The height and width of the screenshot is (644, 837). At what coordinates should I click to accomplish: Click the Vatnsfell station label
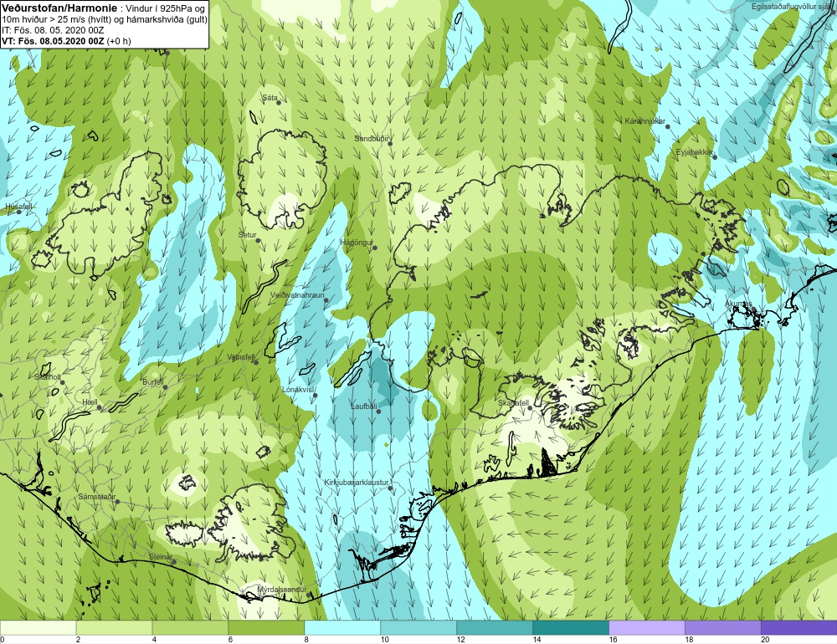[241, 357]
